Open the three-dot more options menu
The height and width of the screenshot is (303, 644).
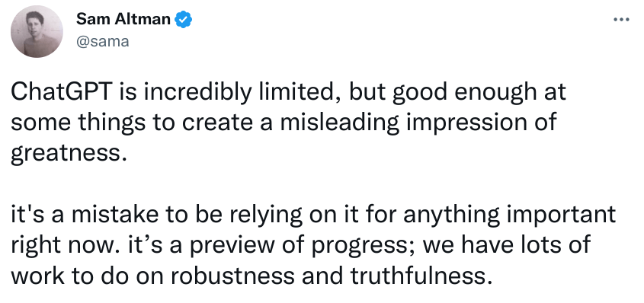(621, 19)
